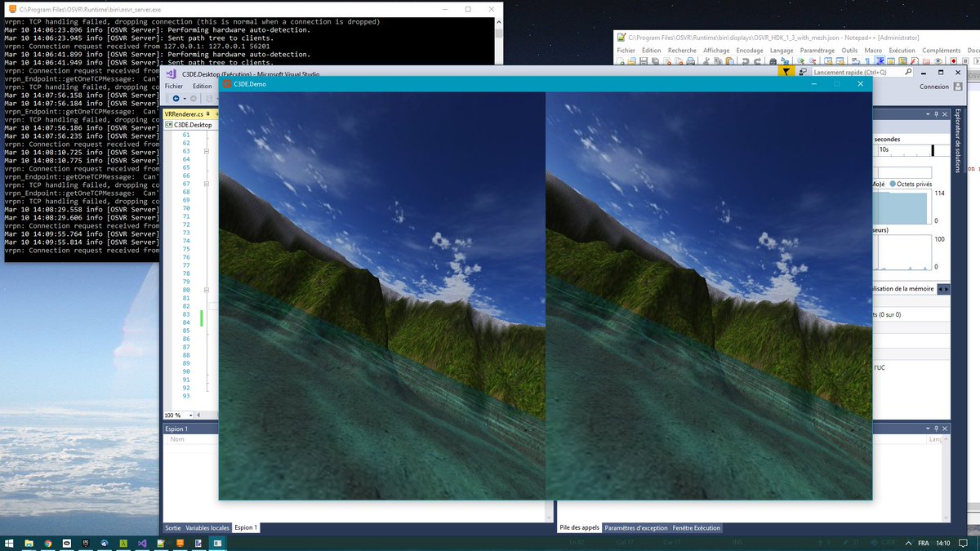Click line number 83 in the editor
Image resolution: width=980 pixels, height=551 pixels.
[185, 314]
